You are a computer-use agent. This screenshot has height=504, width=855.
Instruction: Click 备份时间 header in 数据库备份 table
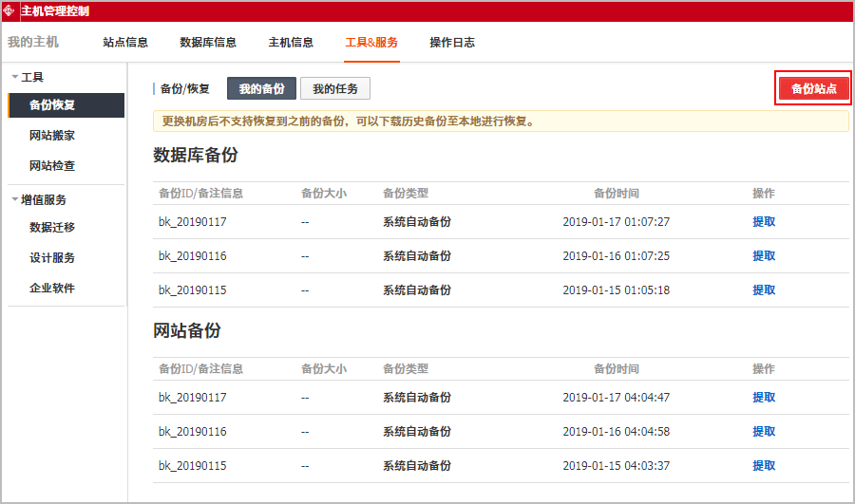click(x=617, y=193)
